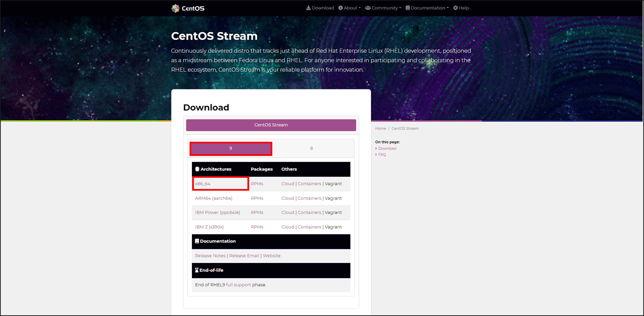The width and height of the screenshot is (644, 316).
Task: Click the Community people icon
Action: (x=368, y=8)
